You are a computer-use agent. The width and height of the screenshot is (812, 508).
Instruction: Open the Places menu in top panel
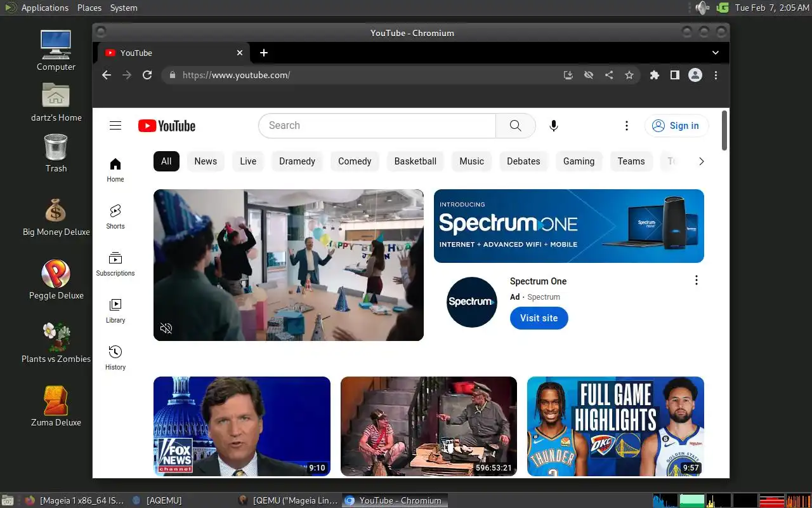(x=89, y=8)
